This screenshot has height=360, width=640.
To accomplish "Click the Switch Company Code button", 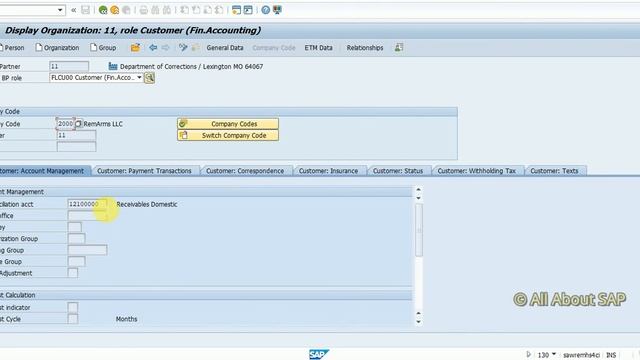I will pyautogui.click(x=228, y=136).
